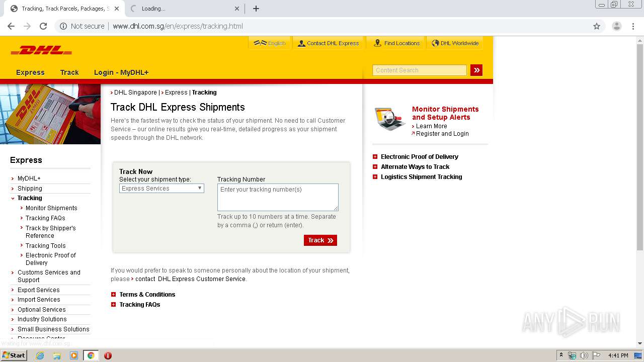Click the Find Locations pin icon
The image size is (644, 362).
pyautogui.click(x=377, y=43)
